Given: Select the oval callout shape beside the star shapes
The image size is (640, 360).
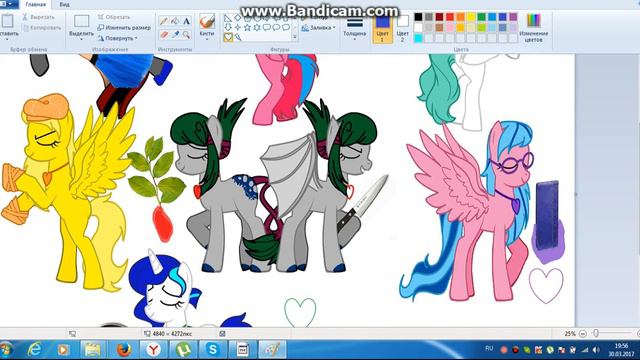Looking at the screenshot, I should [276, 27].
